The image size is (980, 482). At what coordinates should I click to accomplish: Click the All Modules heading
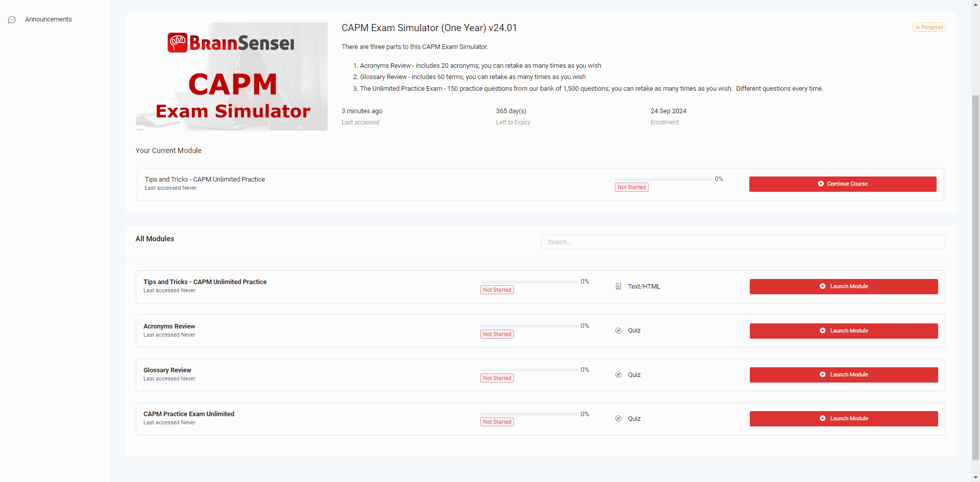[155, 239]
